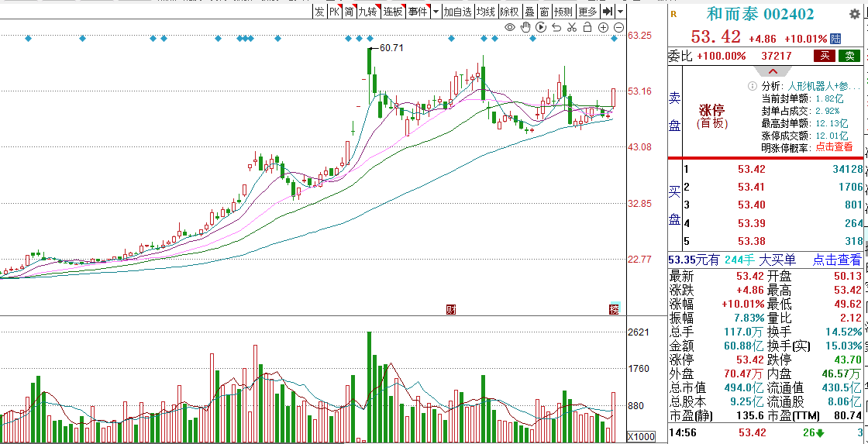Click stock name 和而泰 002402
The image size is (868, 444).
pyautogui.click(x=759, y=15)
